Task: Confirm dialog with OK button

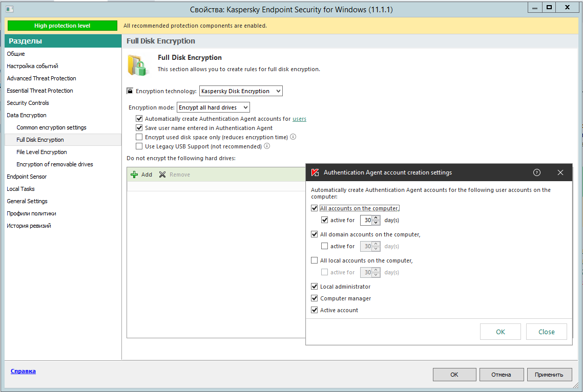Action: (x=501, y=332)
